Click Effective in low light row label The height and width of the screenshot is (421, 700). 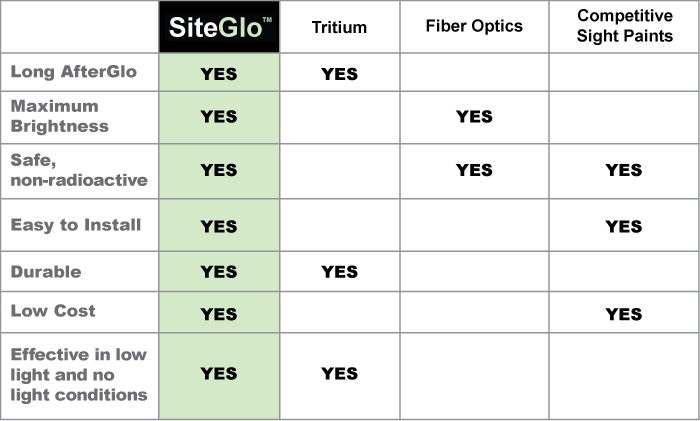tap(79, 375)
